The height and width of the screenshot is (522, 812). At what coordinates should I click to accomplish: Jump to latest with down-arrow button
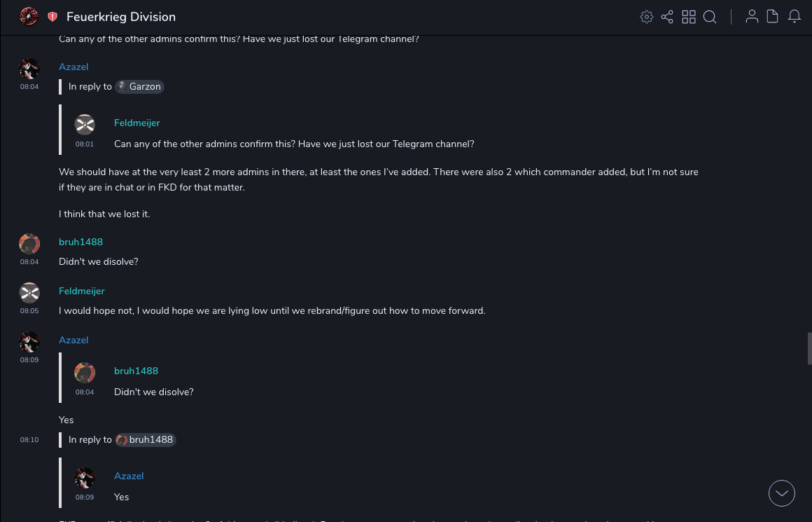click(x=782, y=493)
